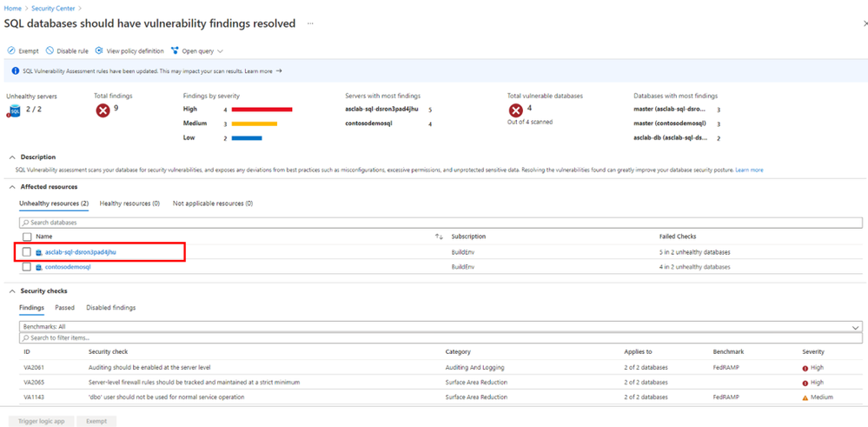
Task: Click the VA1143 Medium severity warning icon
Action: [805, 397]
